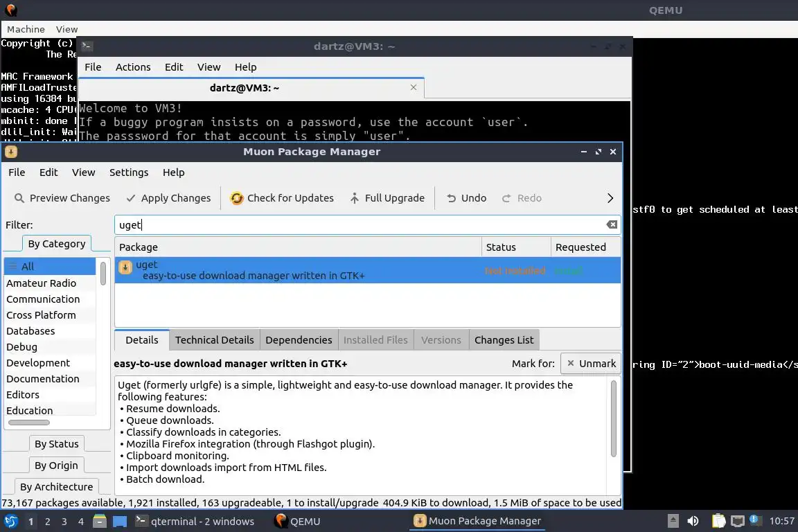Select the Amateur Radio category
This screenshot has height=532, width=798.
(x=50, y=283)
